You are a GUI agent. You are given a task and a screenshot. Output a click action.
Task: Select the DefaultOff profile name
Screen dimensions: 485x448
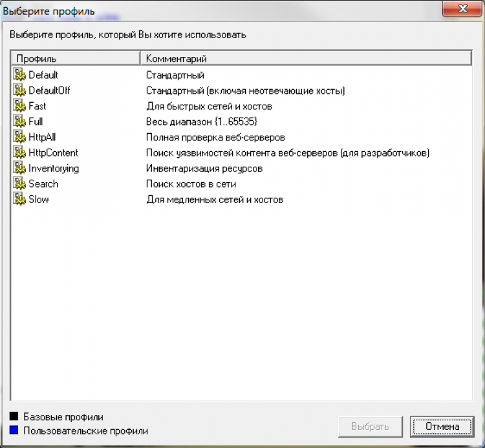click(49, 91)
